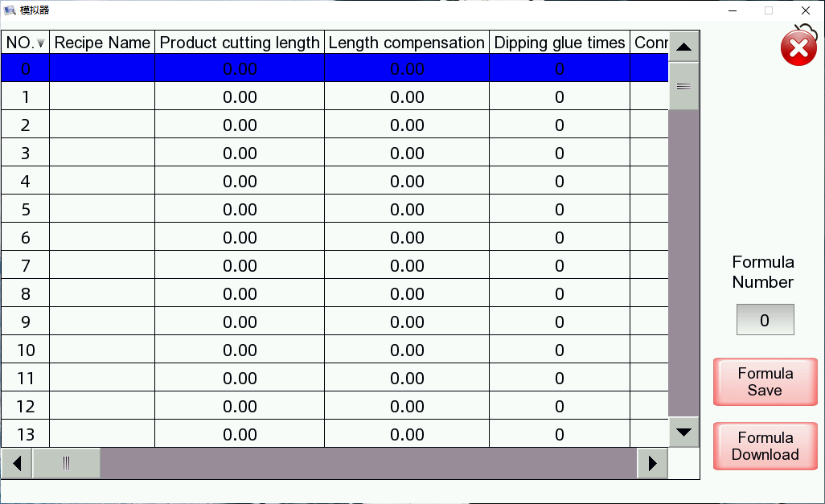Click the scroll up arrow on the table

tap(683, 46)
